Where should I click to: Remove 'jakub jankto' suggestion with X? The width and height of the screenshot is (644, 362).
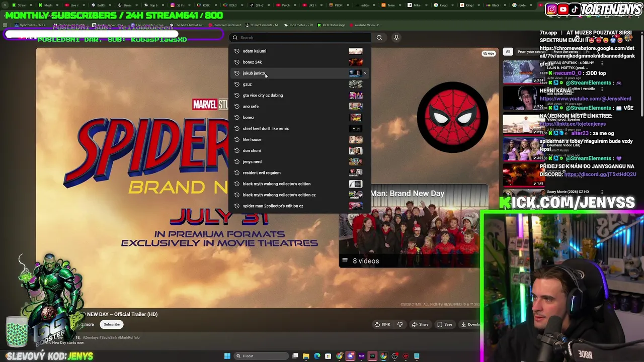point(365,73)
